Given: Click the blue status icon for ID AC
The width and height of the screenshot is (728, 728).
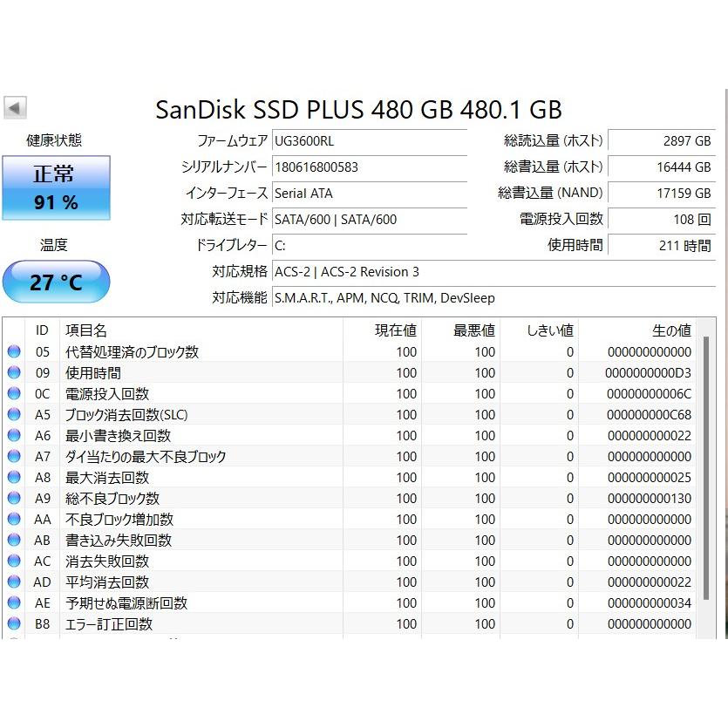Looking at the screenshot, I should coord(14,561).
